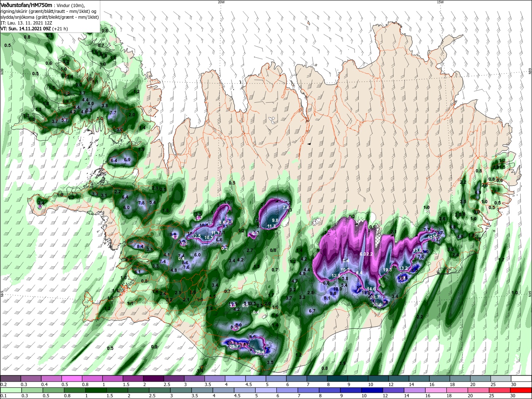Viewport: 532px width, 399px height.
Task: Click the bright magenta swatch between 0.5 and 0.8, upper legend
Action: 71,378
